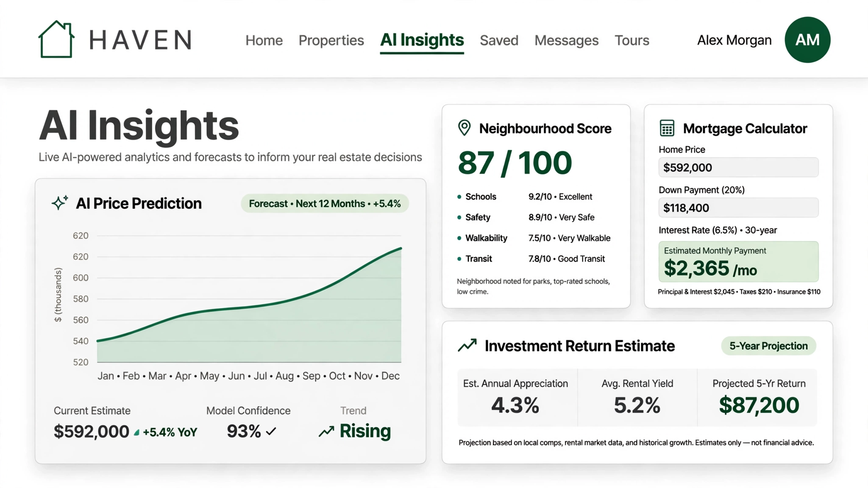Viewport: 868px width, 488px height.
Task: Click the Dec label on chart axis
Action: coord(390,376)
